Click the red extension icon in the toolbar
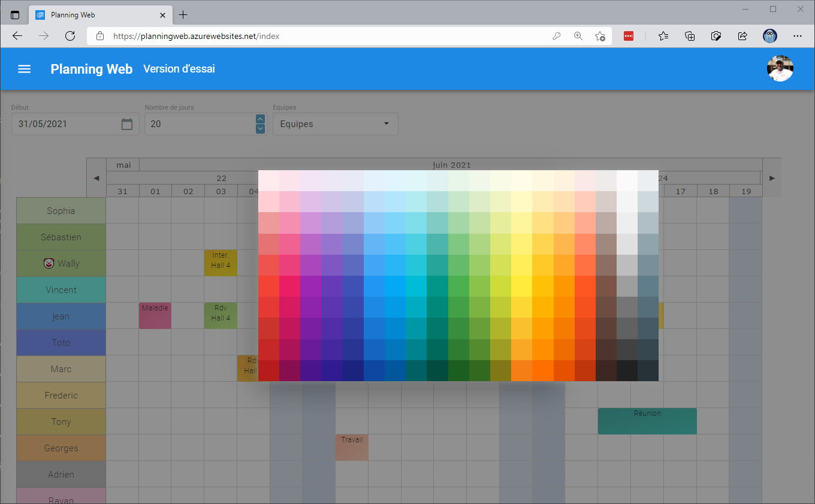Screen dimensions: 815x504 (x=628, y=36)
